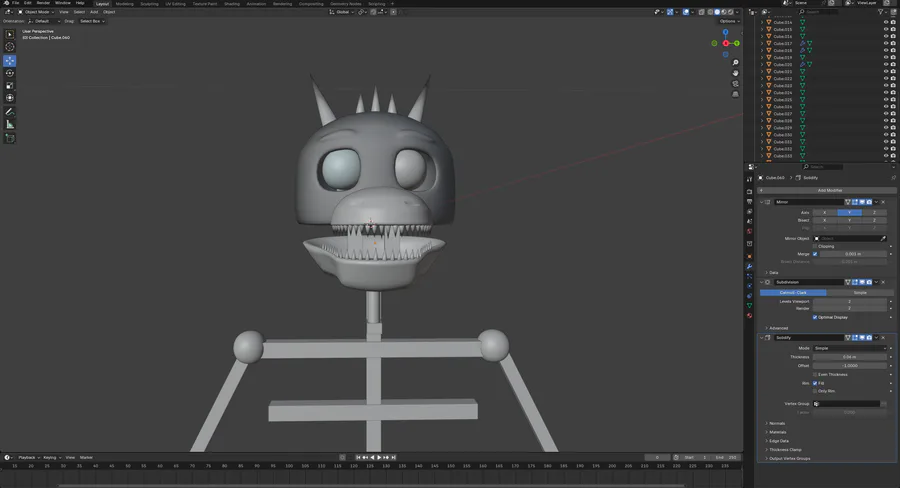This screenshot has width=900, height=488.
Task: Open the Particles properties tab
Action: click(749, 276)
